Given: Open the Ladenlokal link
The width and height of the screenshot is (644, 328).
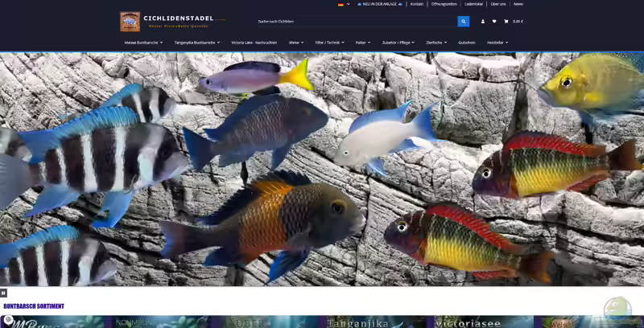Looking at the screenshot, I should [473, 4].
